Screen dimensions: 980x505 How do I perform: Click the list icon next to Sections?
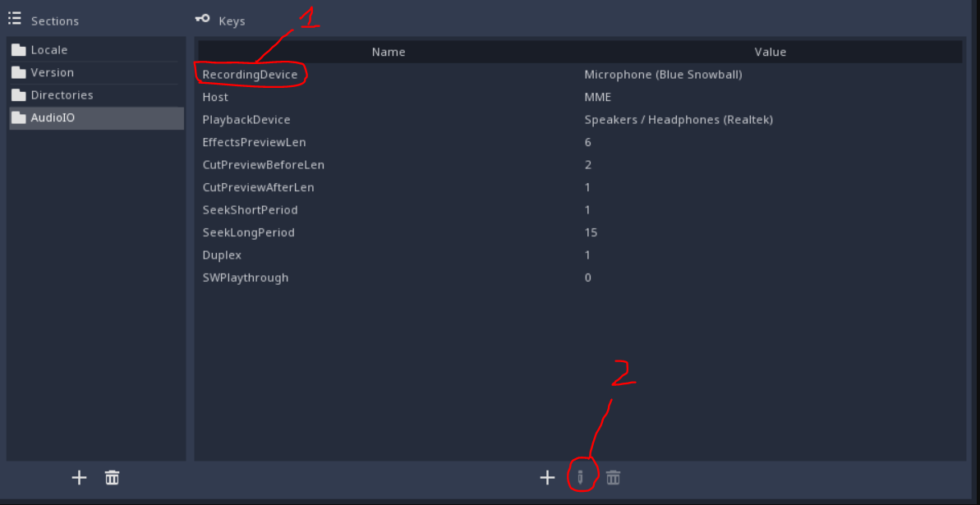14,18
